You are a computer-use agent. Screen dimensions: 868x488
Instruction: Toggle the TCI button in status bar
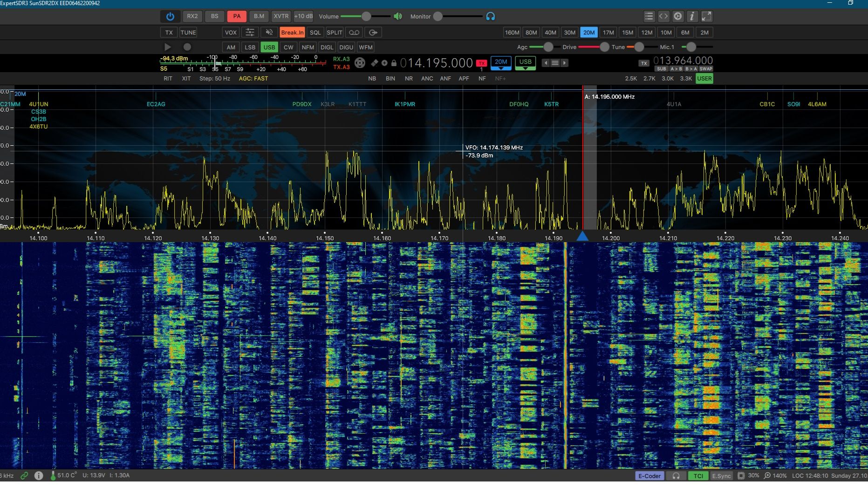[698, 476]
